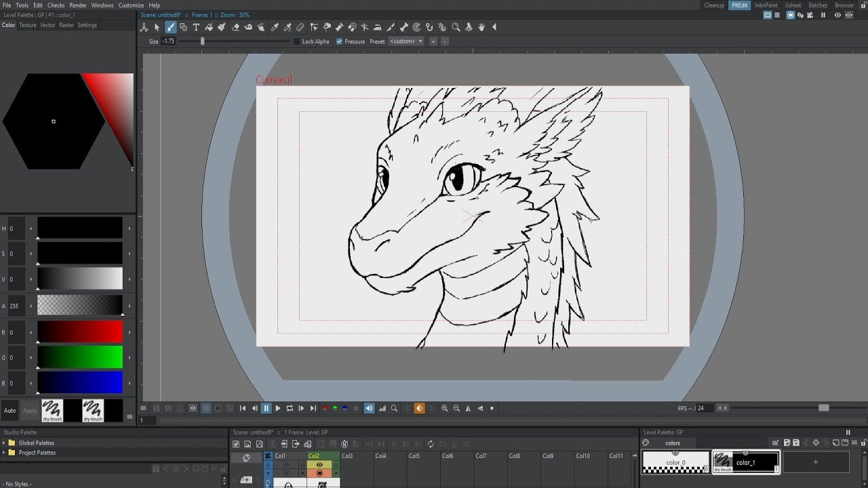Switch to the InknPaint room tab
Viewport: 868px width, 488px height.
pos(766,5)
